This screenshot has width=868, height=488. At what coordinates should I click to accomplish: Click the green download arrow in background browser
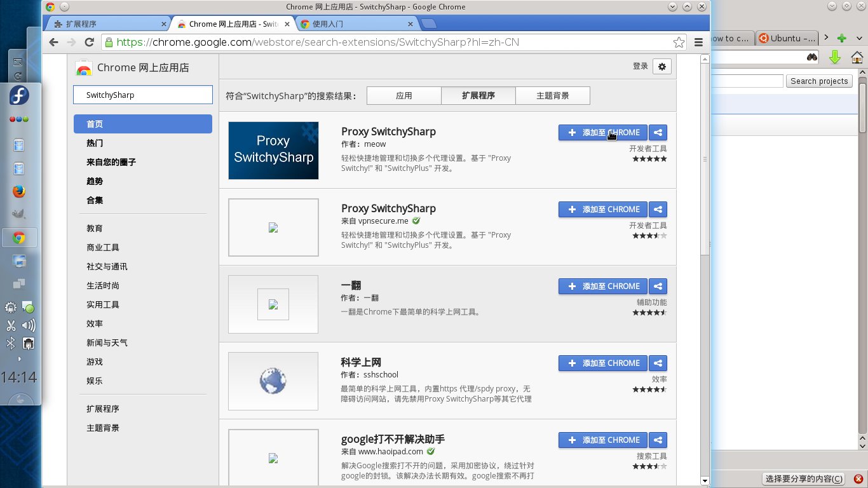point(835,58)
